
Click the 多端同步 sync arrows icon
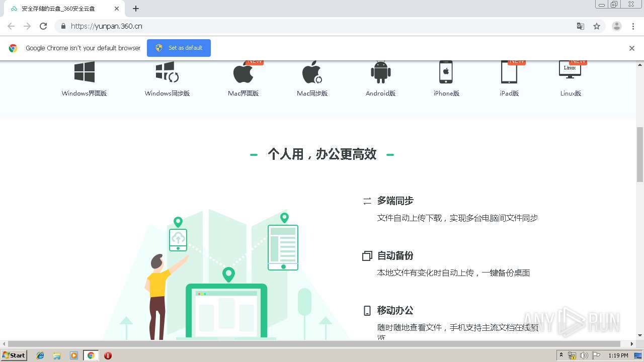click(x=367, y=201)
